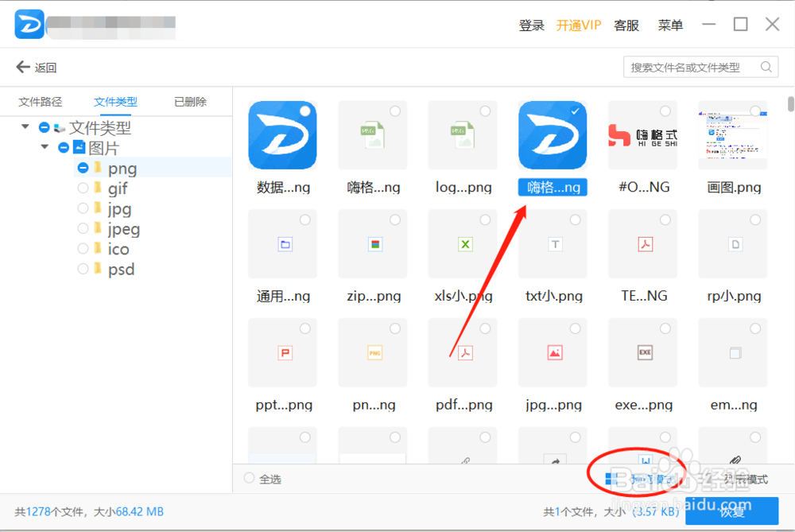This screenshot has width=795, height=532.
Task: Click the 登录 login link
Action: click(531, 25)
